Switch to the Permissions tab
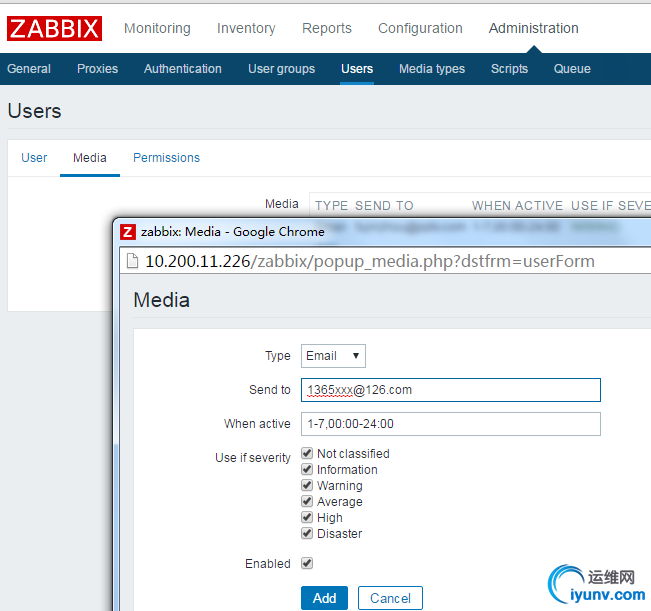The width and height of the screenshot is (651, 611). point(166,158)
